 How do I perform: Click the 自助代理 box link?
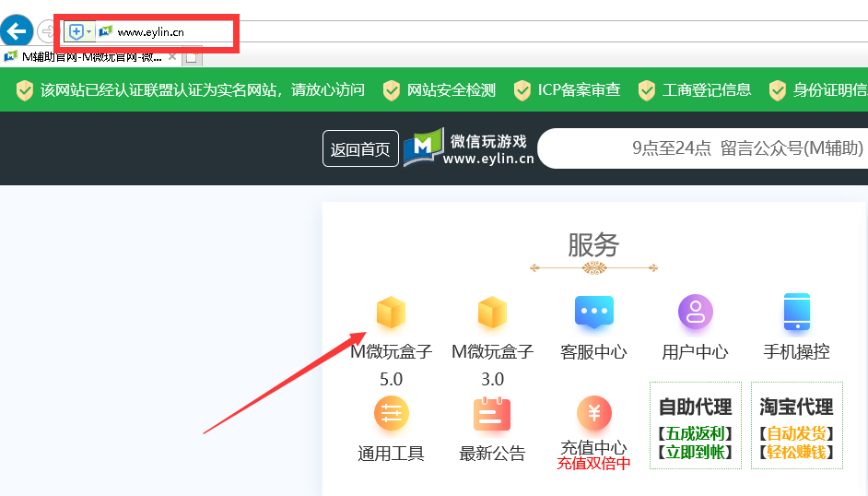(695, 425)
